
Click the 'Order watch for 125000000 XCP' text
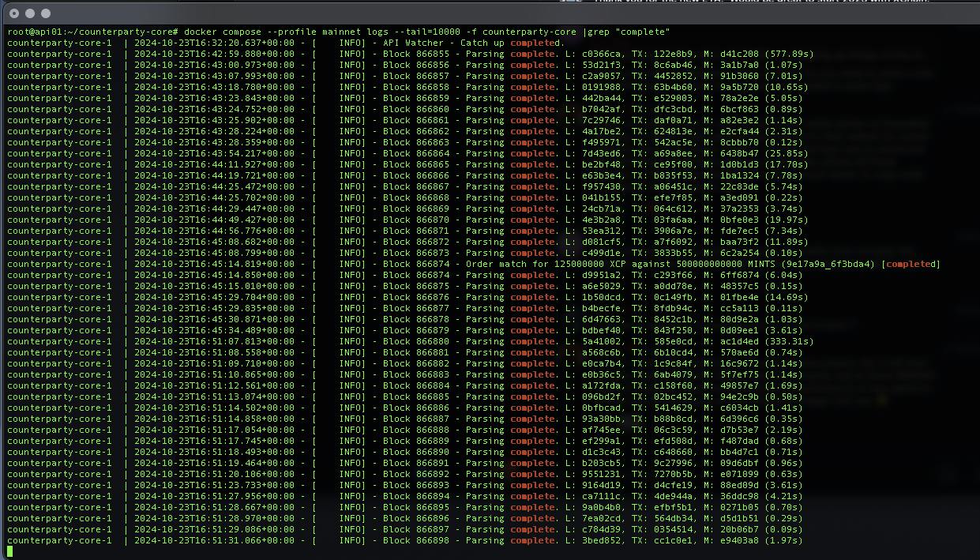[546, 264]
